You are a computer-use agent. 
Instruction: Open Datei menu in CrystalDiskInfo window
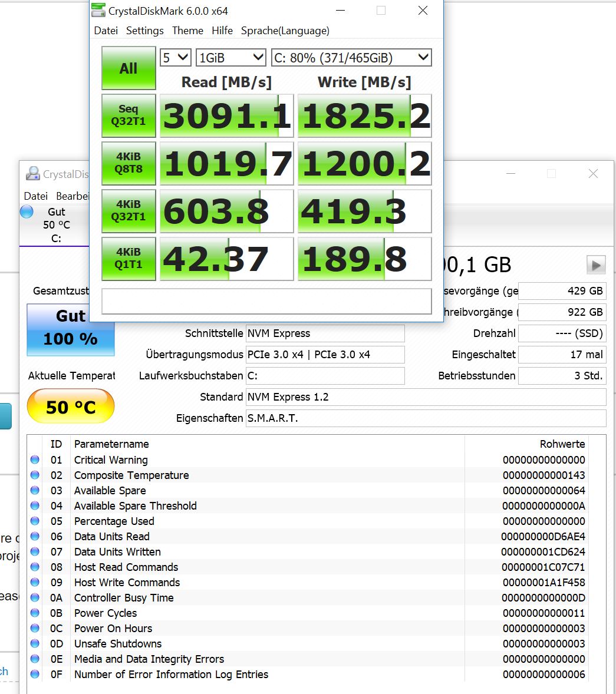click(x=36, y=196)
